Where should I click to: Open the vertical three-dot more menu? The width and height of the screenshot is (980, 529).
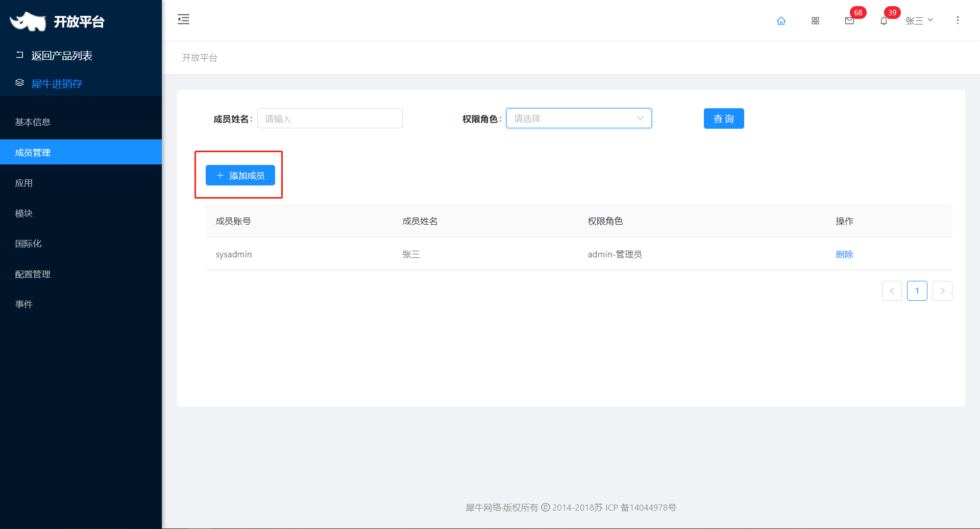click(x=958, y=20)
